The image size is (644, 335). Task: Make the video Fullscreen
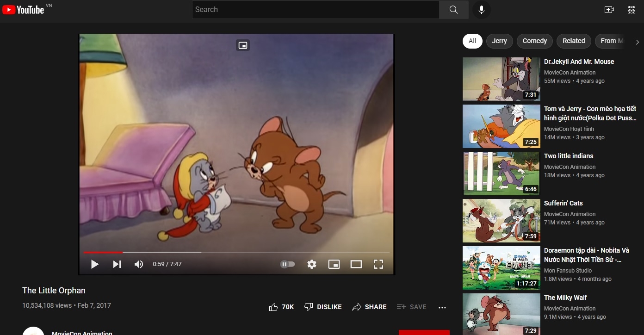pos(378,264)
